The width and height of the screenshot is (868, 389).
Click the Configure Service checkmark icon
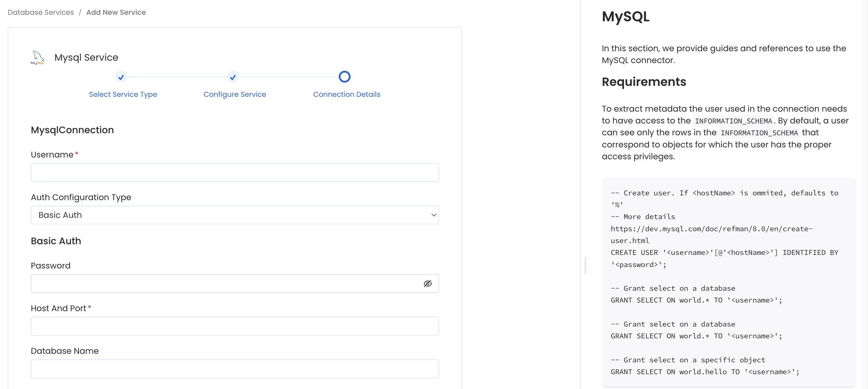(233, 77)
